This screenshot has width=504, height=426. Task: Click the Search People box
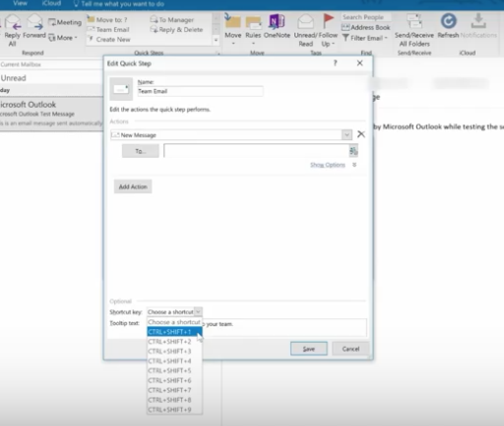click(366, 17)
